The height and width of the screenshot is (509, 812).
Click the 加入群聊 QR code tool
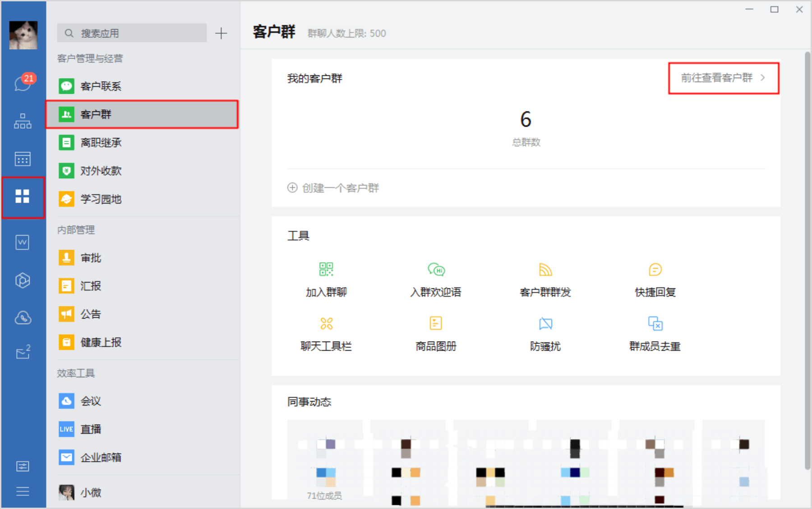[x=326, y=279]
